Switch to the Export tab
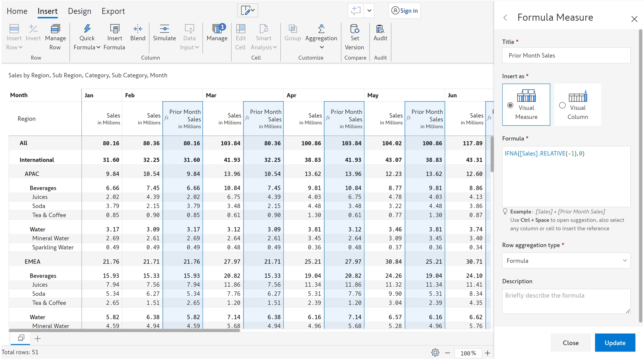 [113, 11]
